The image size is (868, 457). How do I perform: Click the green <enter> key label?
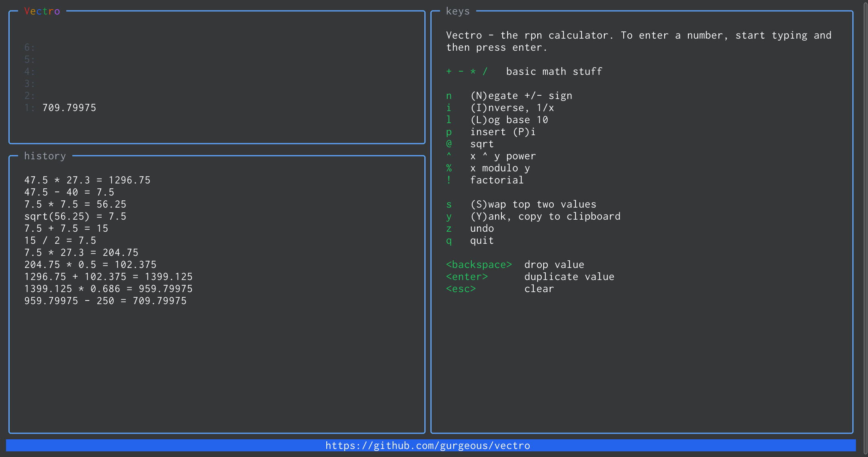pyautogui.click(x=467, y=277)
